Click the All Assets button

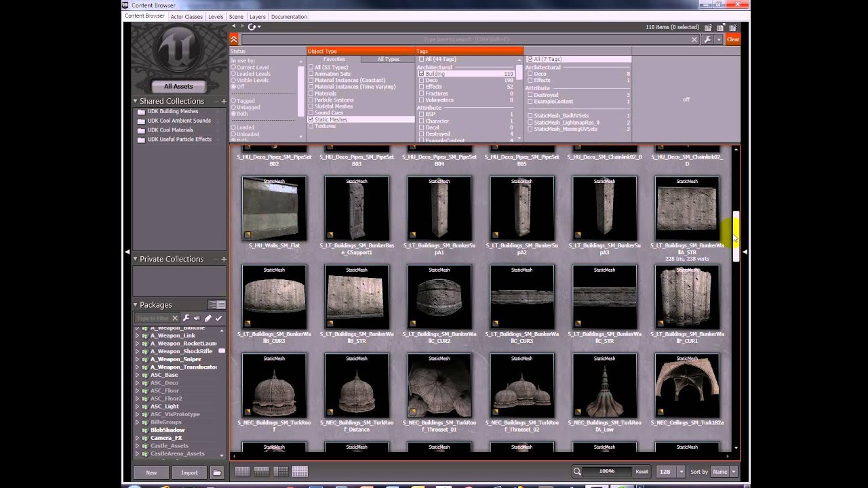pos(178,86)
